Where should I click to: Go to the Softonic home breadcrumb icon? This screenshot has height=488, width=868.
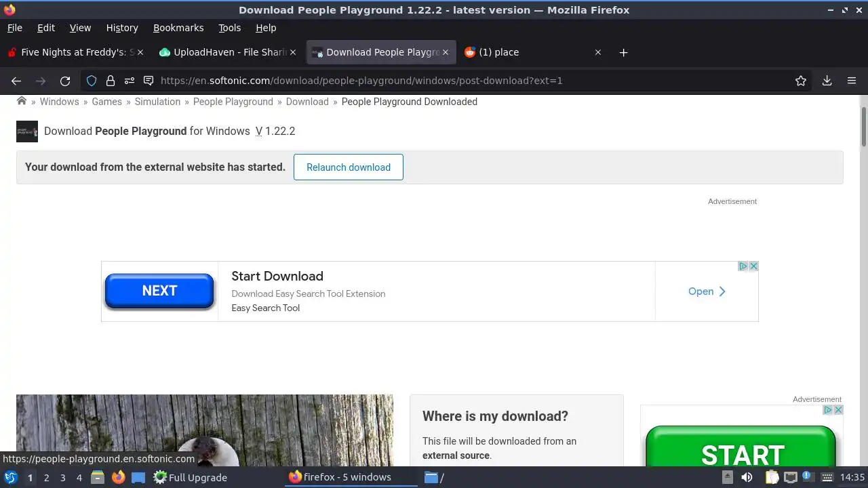[22, 101]
